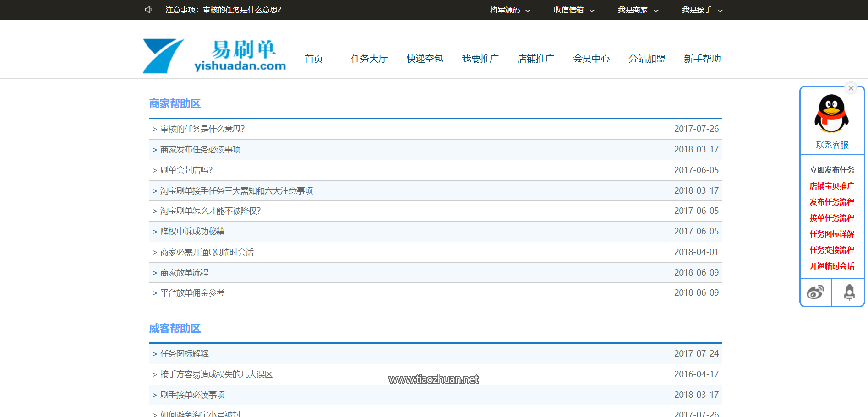Select 任务大厅 in the navigation menu
Screen dimensions: 868x417
(369, 59)
